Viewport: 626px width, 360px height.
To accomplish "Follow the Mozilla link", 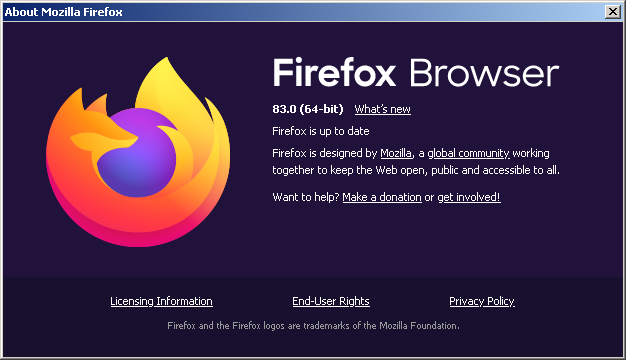I will 396,153.
